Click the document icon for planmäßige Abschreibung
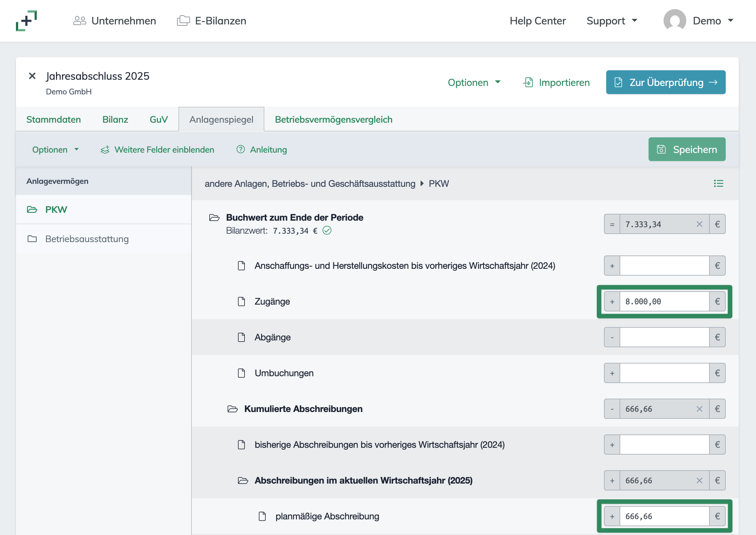This screenshot has width=756, height=535. point(262,516)
